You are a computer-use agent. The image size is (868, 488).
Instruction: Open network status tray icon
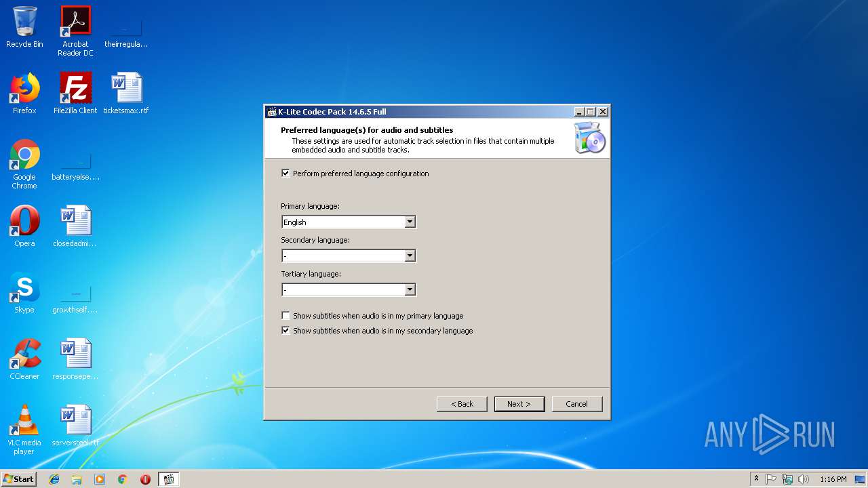click(787, 479)
